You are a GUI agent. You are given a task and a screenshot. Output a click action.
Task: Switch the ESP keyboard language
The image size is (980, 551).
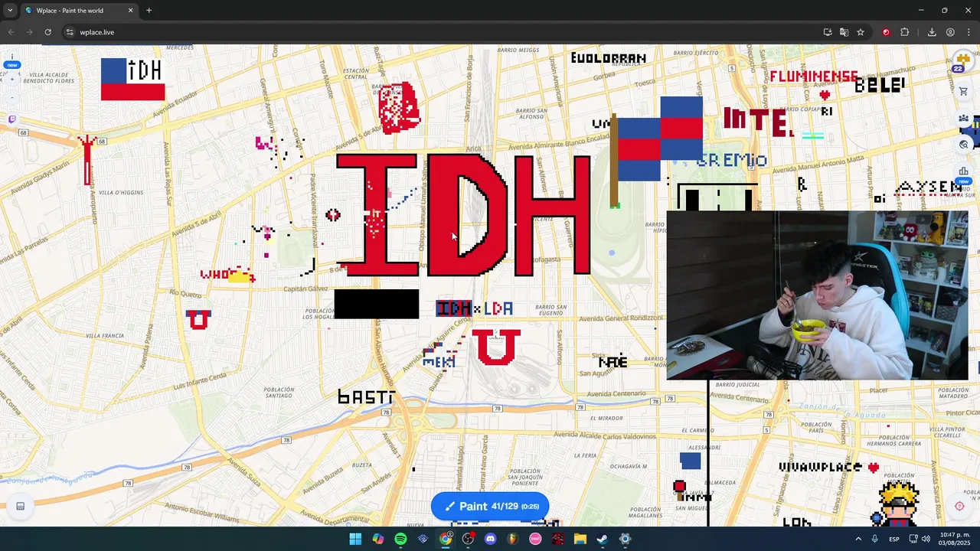(894, 539)
